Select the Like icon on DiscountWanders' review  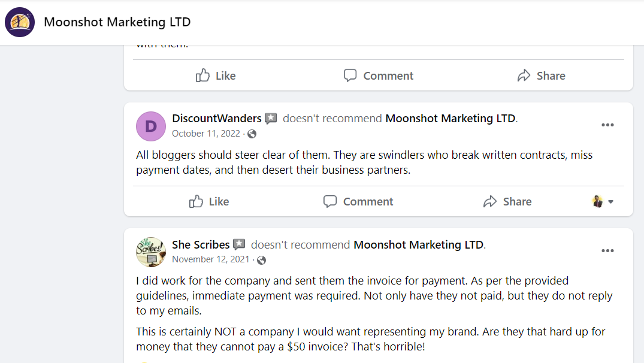(x=196, y=201)
